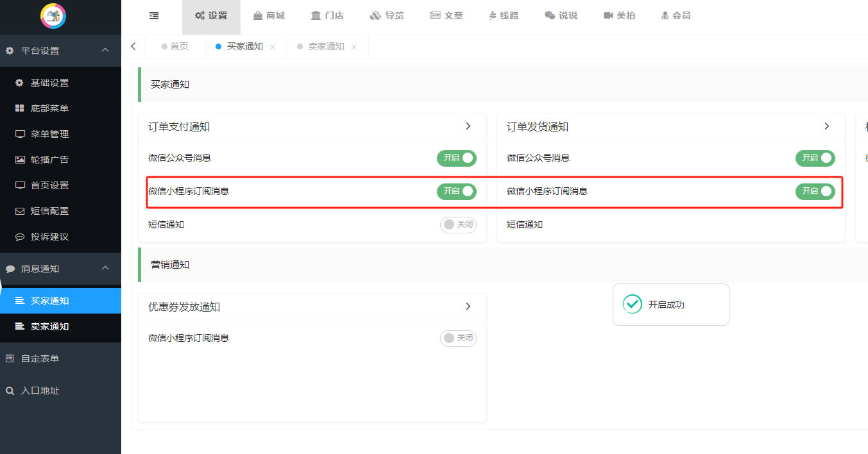
Task: Click the 订单支付通知 card title
Action: pos(179,126)
